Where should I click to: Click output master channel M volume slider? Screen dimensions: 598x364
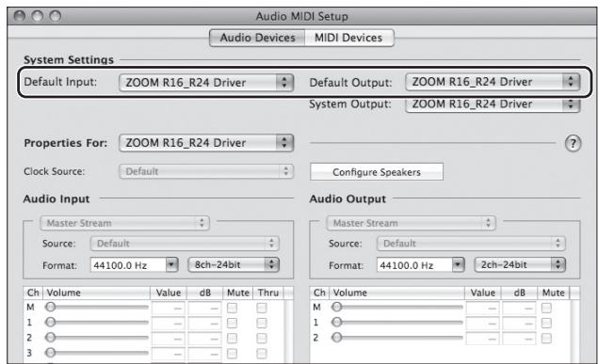(x=397, y=307)
